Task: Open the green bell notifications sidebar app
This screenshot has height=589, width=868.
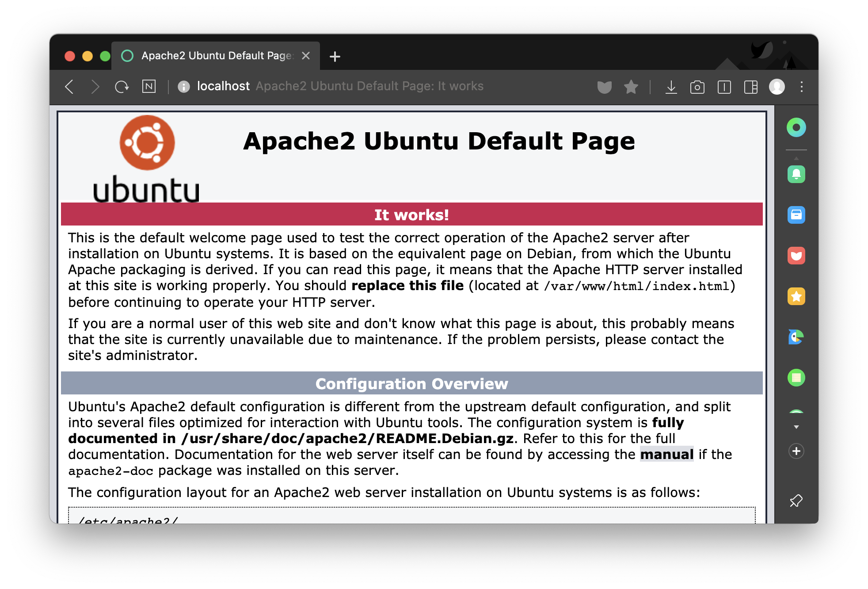Action: [796, 174]
